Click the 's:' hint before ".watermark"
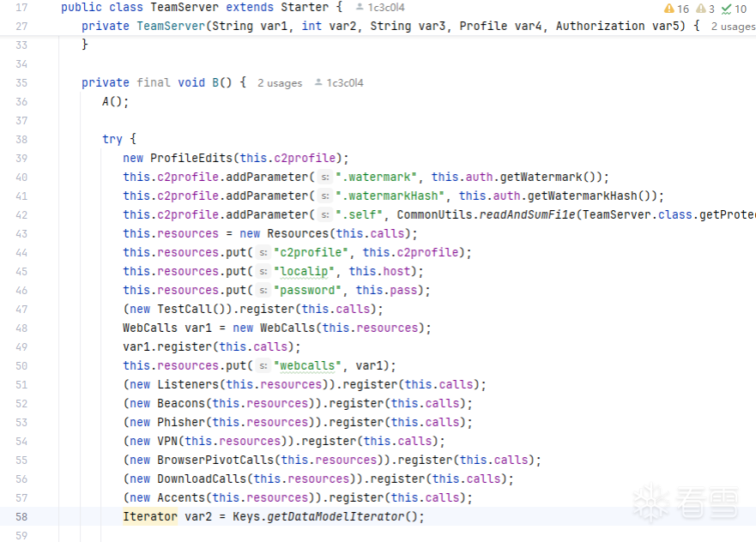Viewport: 756px width, 542px height. point(325,178)
